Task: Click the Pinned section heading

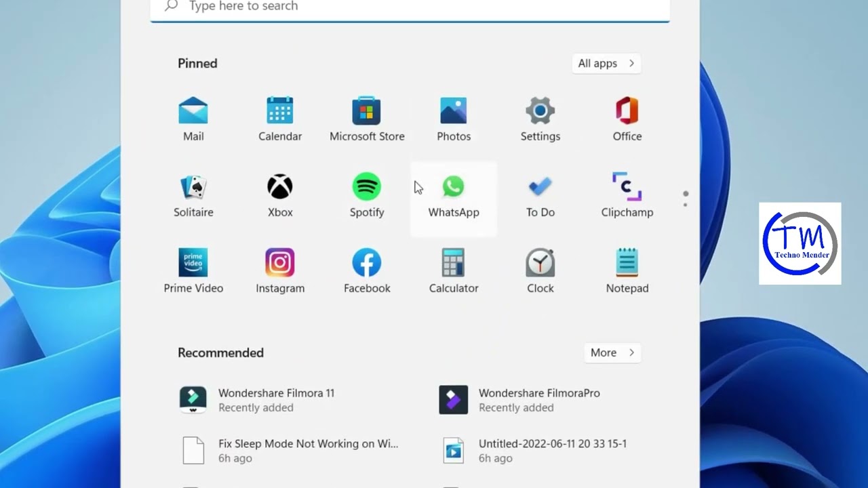Action: click(197, 63)
